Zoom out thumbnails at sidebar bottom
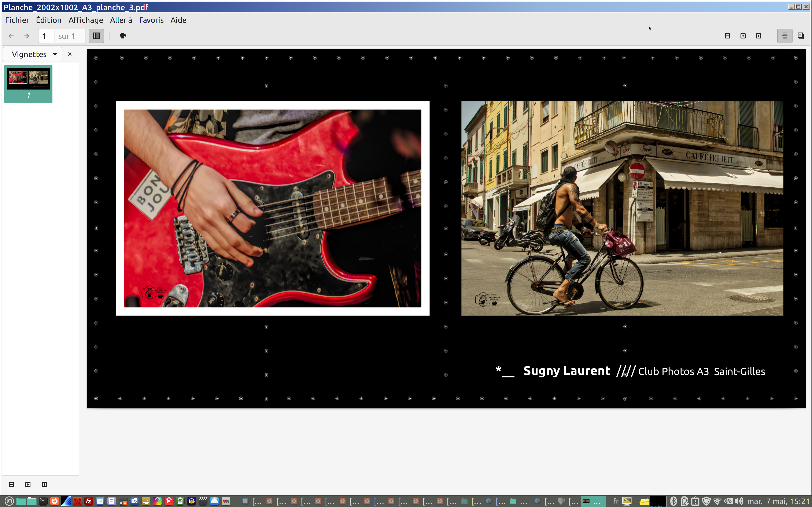This screenshot has height=507, width=812. (x=11, y=484)
